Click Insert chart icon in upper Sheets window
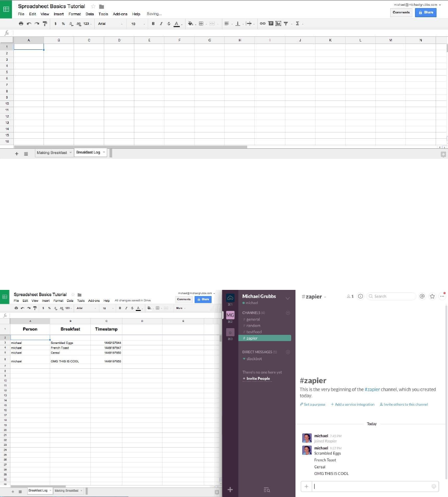 [x=278, y=23]
